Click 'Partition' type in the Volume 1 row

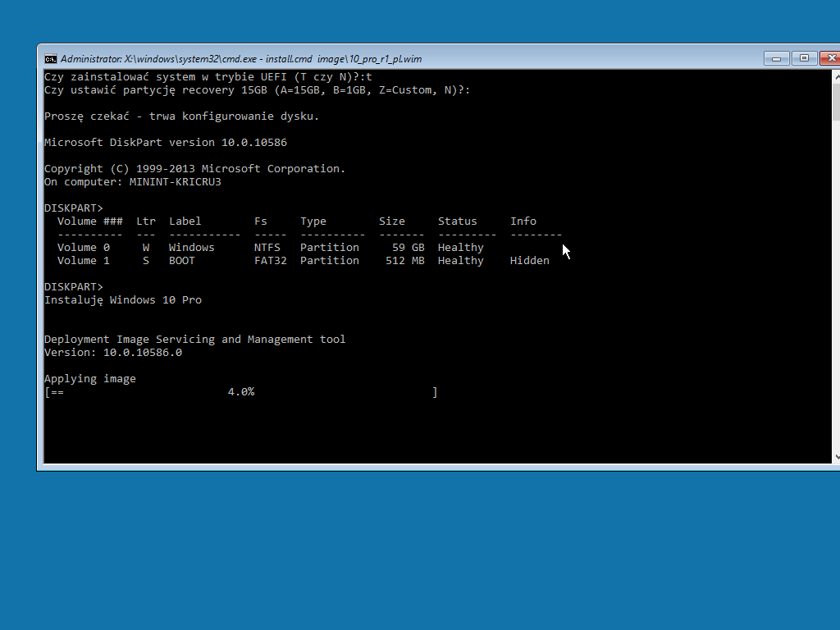coord(330,261)
